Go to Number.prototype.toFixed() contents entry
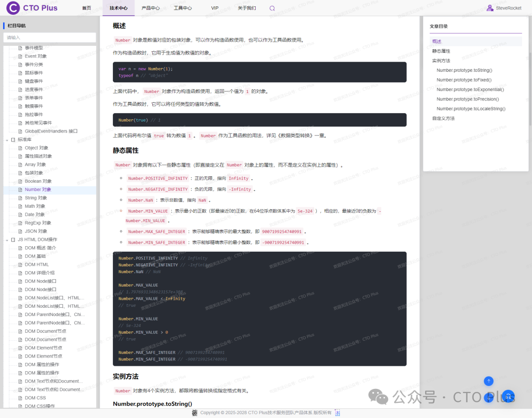 point(464,80)
